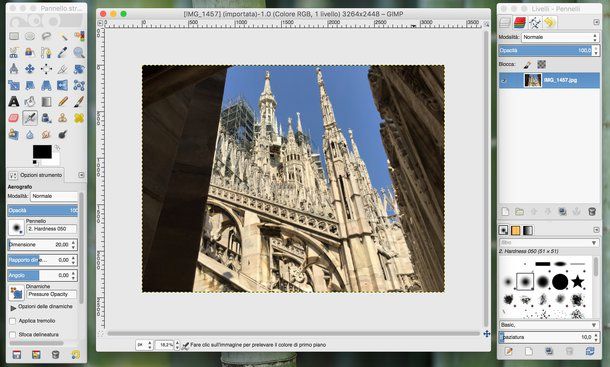The height and width of the screenshot is (367, 610).
Task: Switch to the Patterns tab
Action: click(x=515, y=230)
